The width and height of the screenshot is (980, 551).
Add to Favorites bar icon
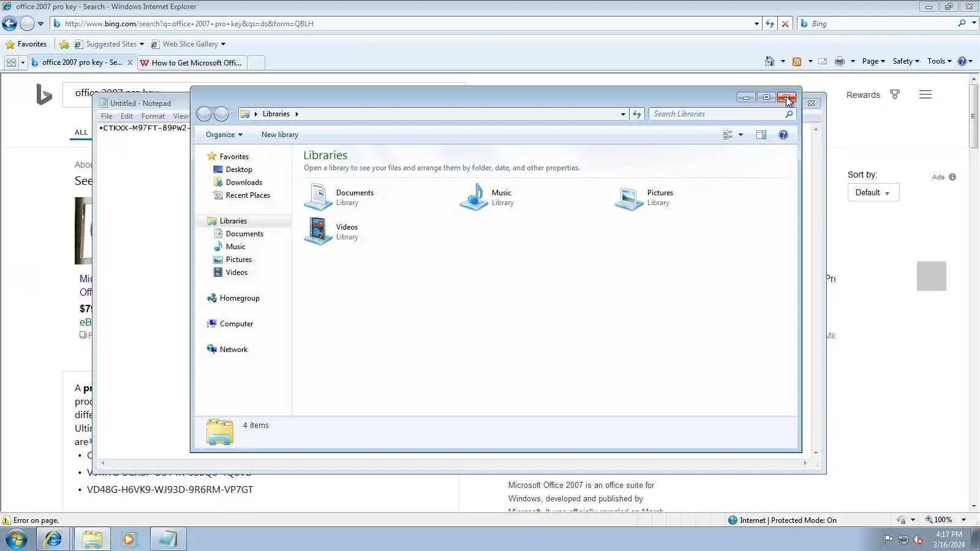(64, 44)
